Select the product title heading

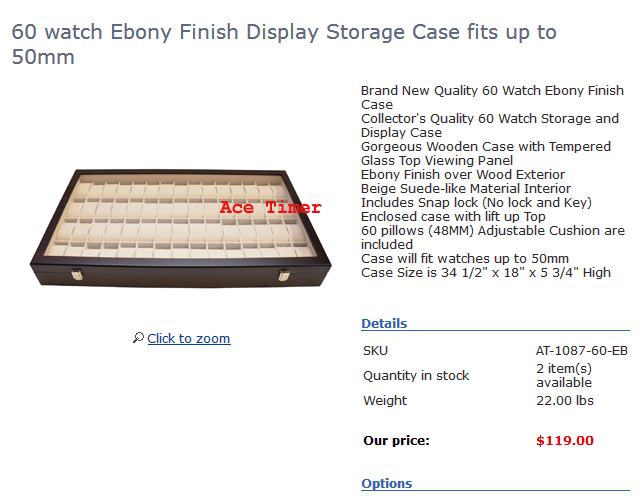point(284,44)
